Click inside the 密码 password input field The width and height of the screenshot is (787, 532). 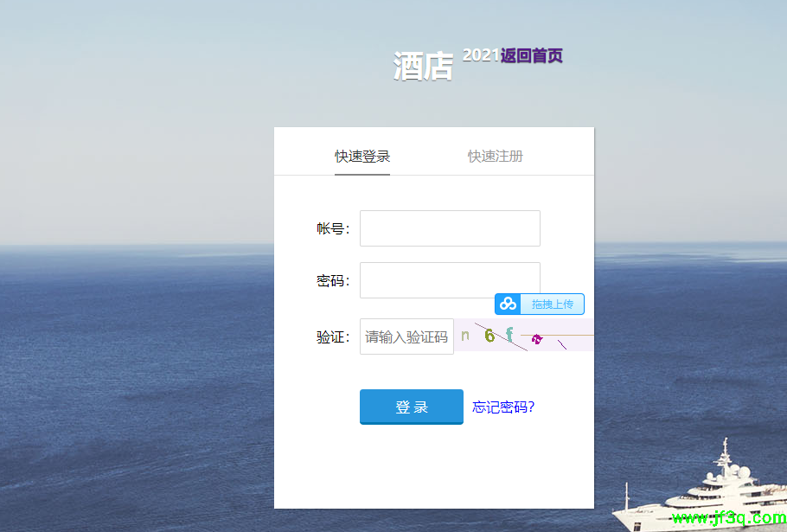(450, 279)
